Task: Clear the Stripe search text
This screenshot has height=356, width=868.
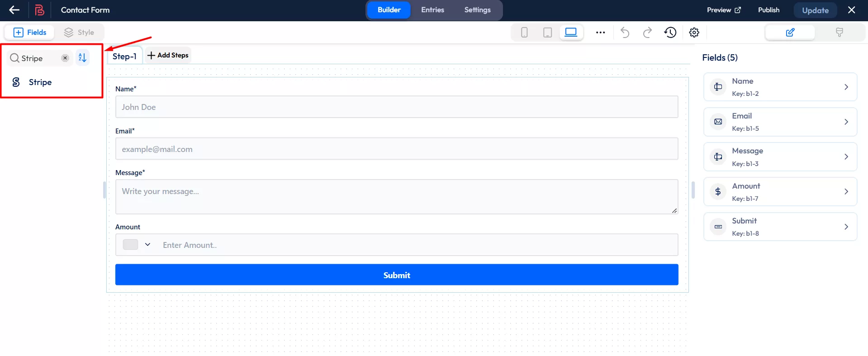Action: point(65,58)
